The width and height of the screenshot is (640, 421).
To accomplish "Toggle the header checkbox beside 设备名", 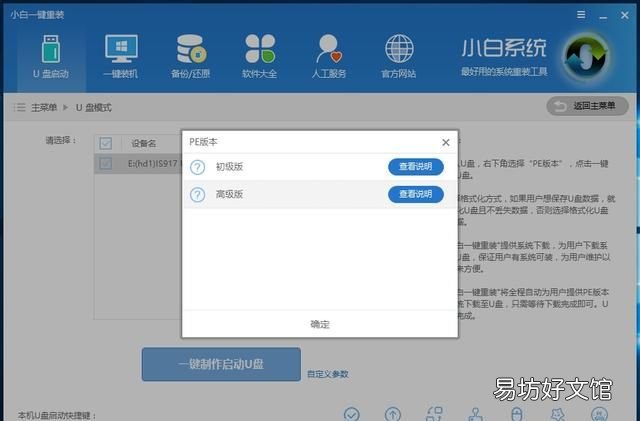I will point(106,143).
